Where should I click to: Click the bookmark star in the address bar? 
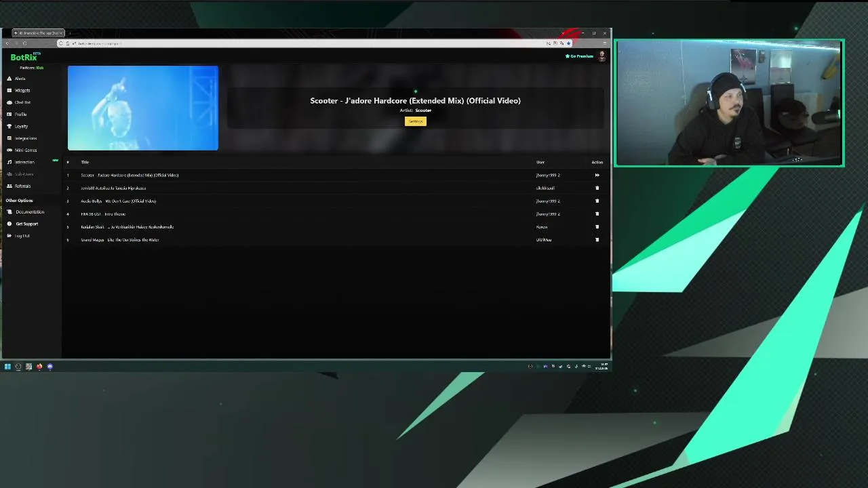[568, 43]
